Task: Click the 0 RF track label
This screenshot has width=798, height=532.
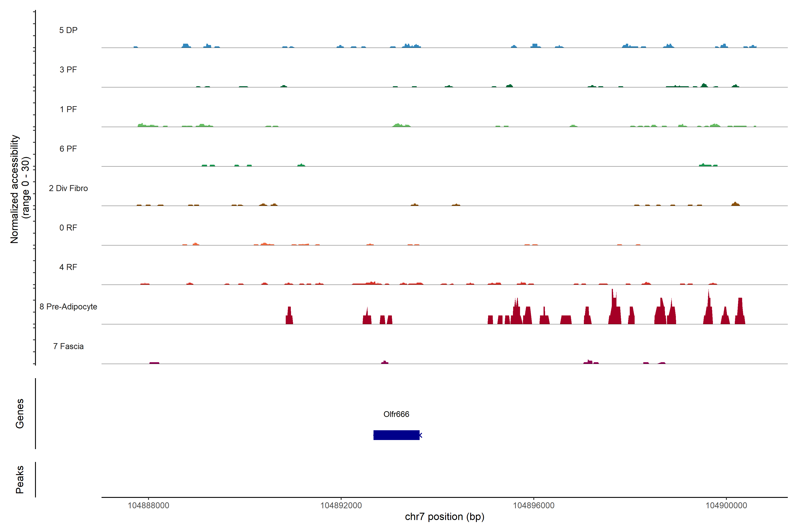Action: [x=68, y=228]
